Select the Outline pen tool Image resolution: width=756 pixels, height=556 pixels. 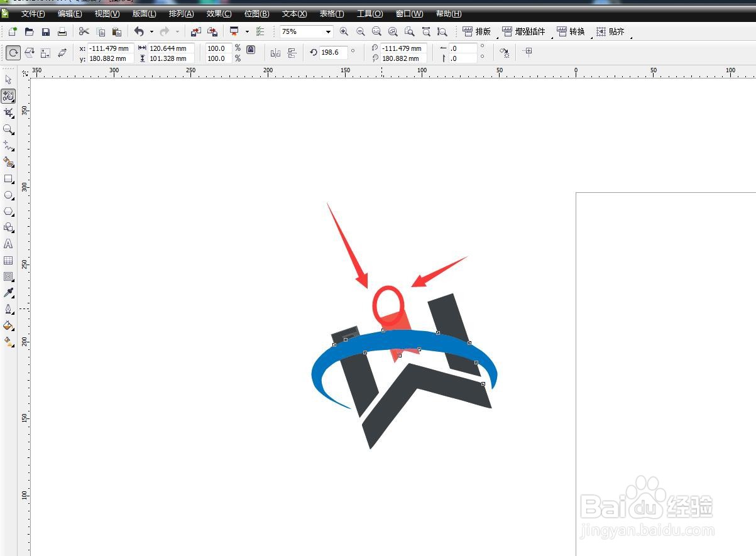tap(8, 309)
